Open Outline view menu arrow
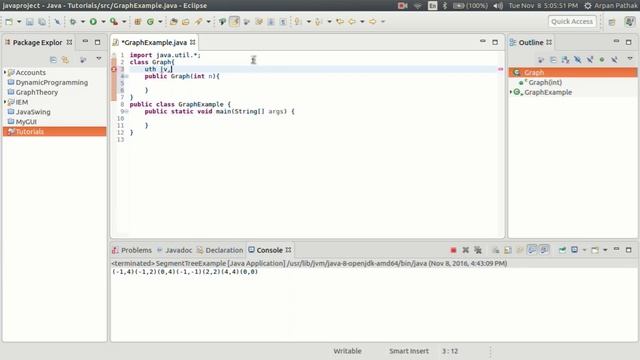The width and height of the screenshot is (640, 360). point(630,59)
